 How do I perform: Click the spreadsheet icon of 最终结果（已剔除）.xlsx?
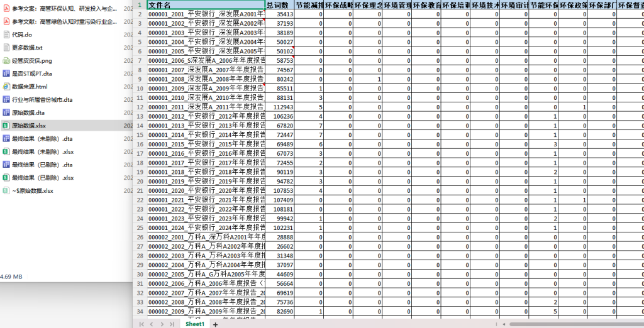click(x=6, y=178)
